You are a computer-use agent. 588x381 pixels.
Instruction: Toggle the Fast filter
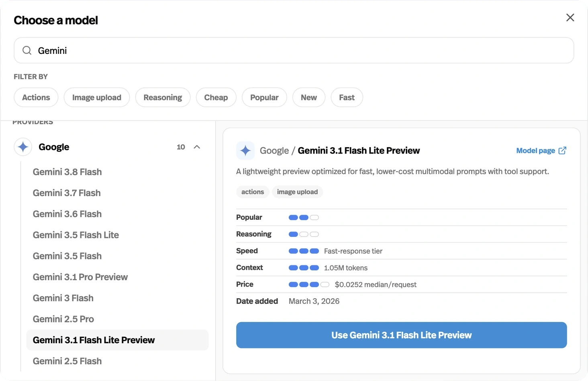(x=347, y=97)
